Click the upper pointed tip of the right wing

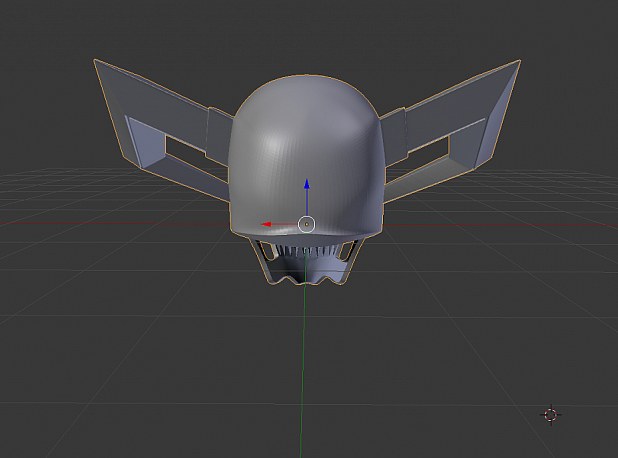(x=518, y=63)
